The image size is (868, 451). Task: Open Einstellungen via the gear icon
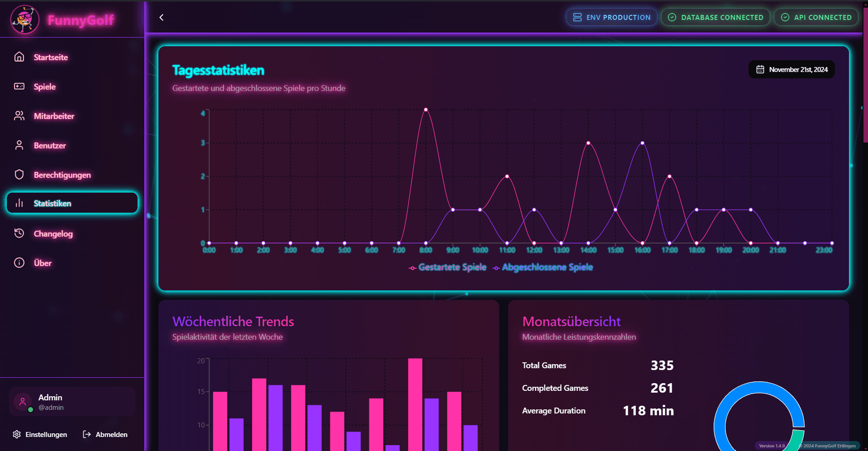(17, 434)
